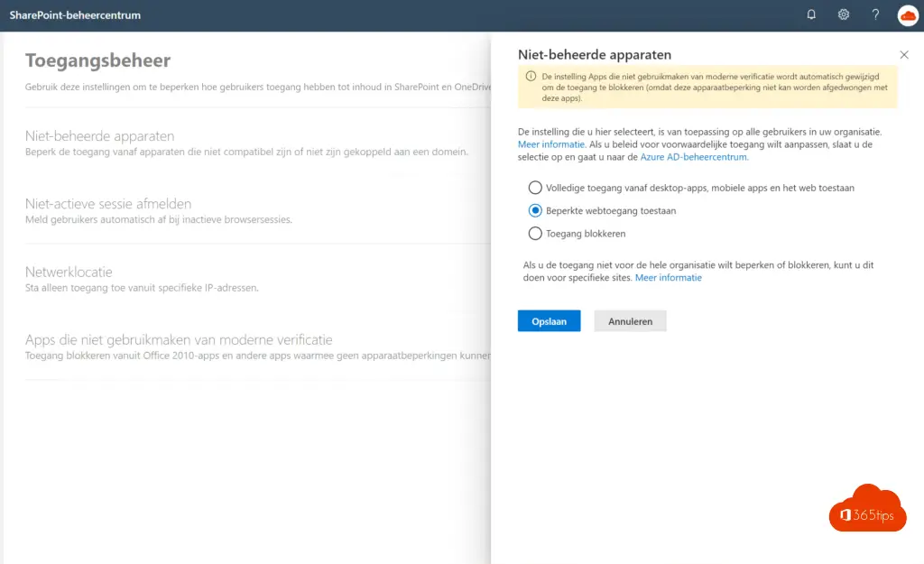The image size is (924, 564).
Task: Open the account profile avatar
Action: tap(908, 14)
